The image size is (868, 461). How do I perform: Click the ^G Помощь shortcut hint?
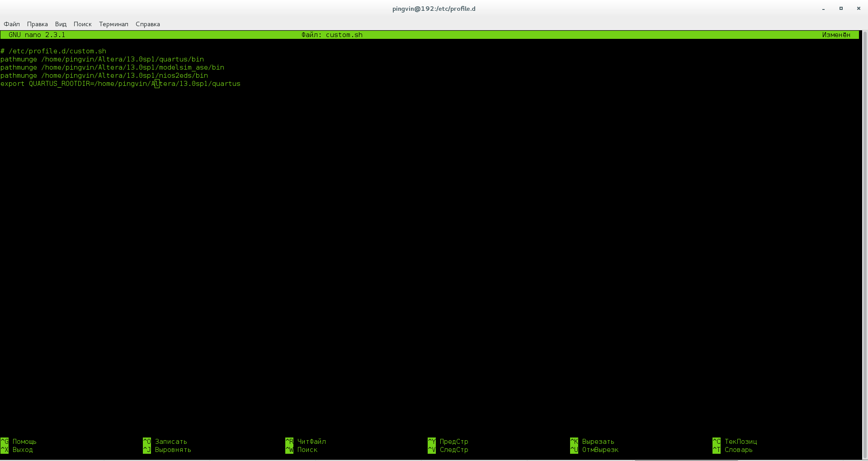coord(19,442)
